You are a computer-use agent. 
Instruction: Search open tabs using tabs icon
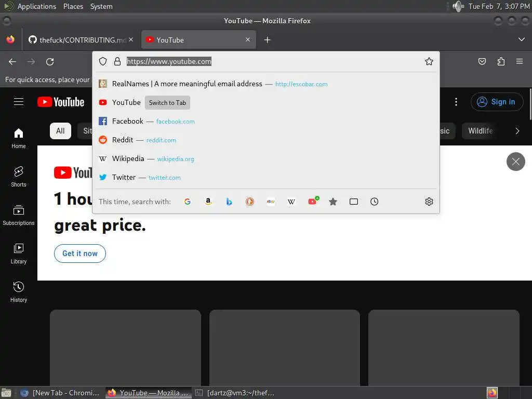pyautogui.click(x=353, y=202)
